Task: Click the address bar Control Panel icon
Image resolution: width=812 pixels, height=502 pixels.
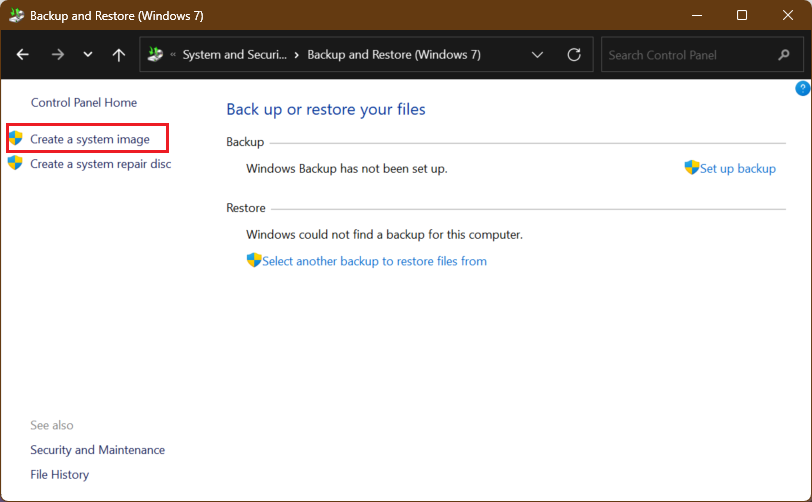Action: (x=155, y=54)
